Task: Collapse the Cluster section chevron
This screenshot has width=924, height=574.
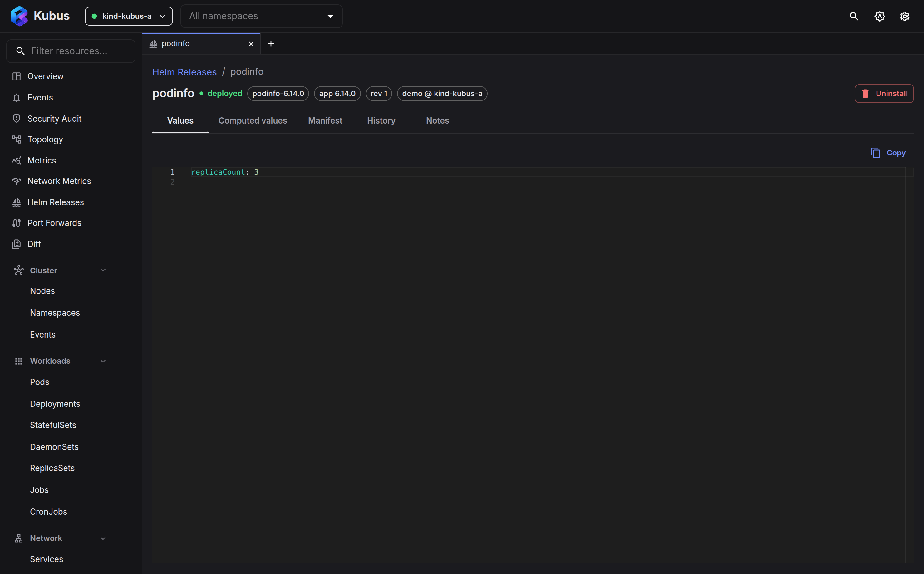Action: pyautogui.click(x=103, y=270)
